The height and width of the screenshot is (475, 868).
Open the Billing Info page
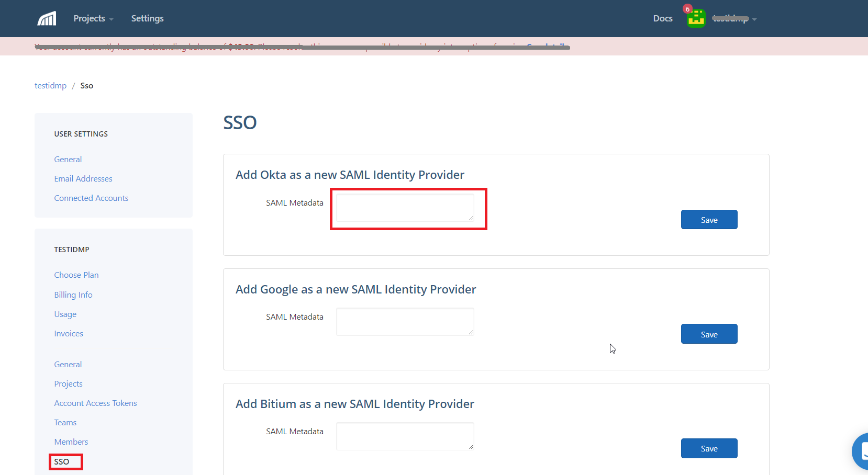(x=73, y=295)
